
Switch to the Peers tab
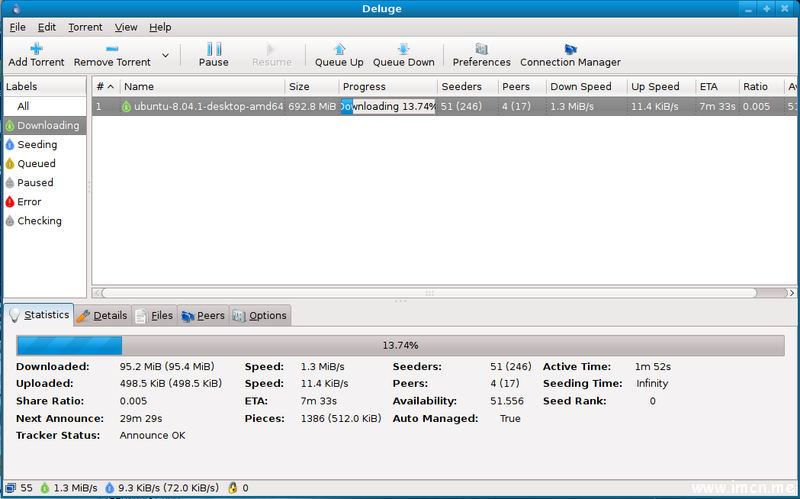[203, 316]
